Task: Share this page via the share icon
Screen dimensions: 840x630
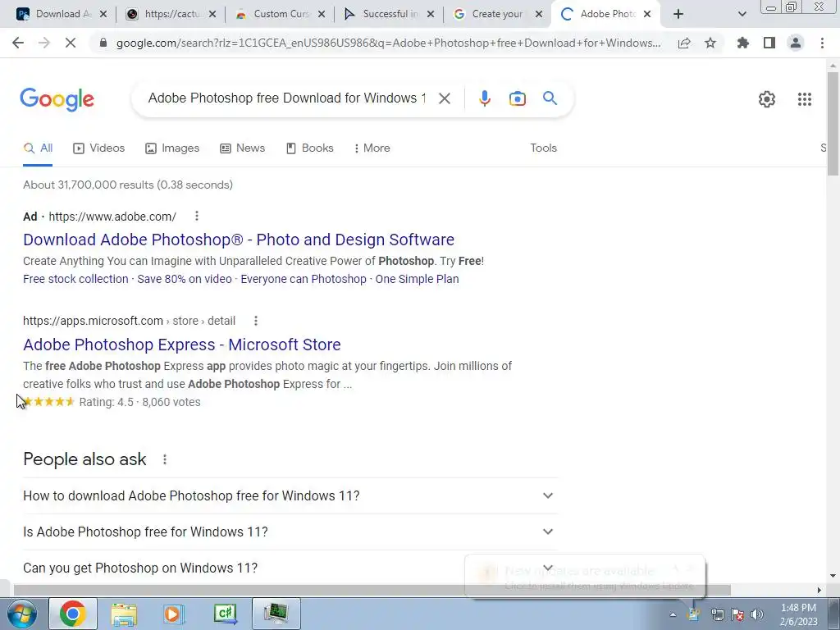Action: pyautogui.click(x=684, y=43)
